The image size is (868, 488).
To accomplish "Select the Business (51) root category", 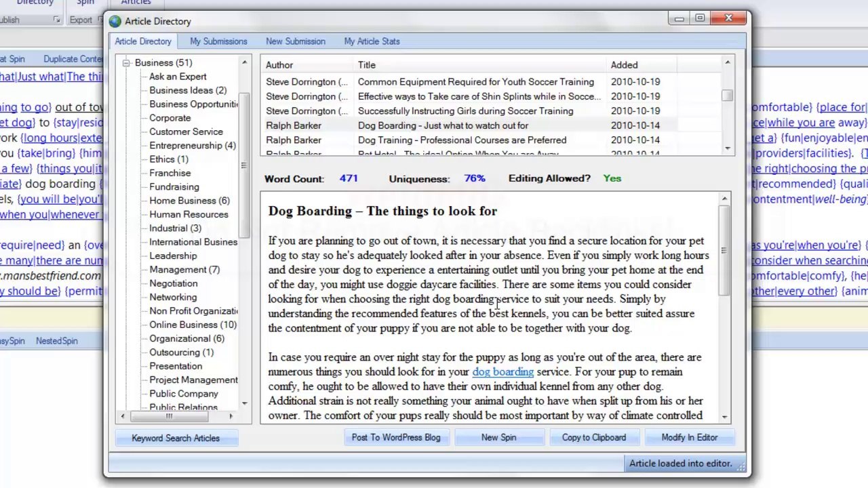I will (163, 63).
